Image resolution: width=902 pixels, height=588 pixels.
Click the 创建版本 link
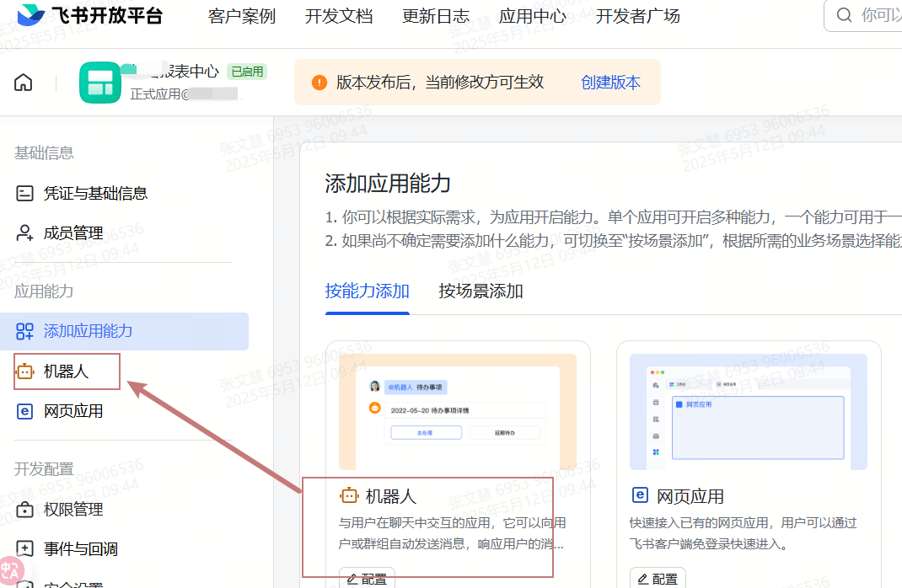point(610,83)
